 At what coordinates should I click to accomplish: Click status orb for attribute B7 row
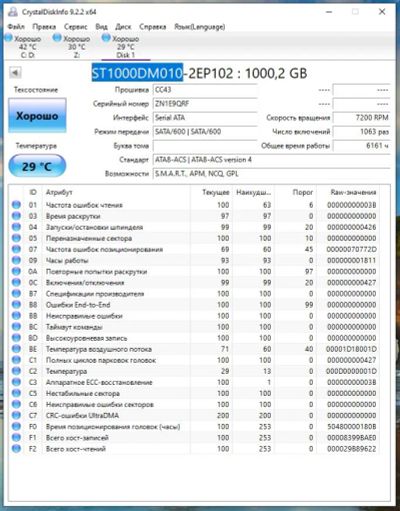(16, 293)
